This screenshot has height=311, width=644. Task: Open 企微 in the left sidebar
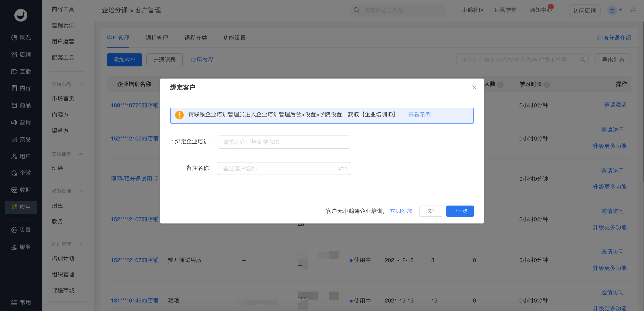(21, 173)
